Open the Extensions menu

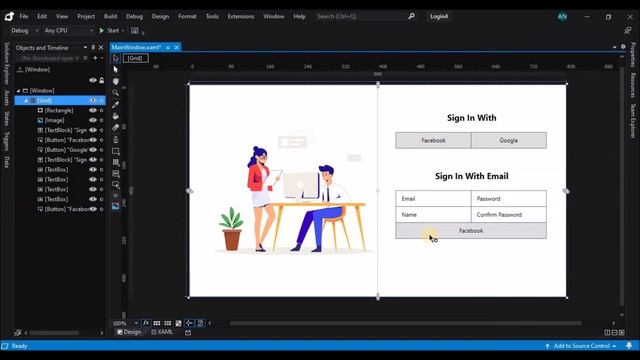(x=241, y=16)
